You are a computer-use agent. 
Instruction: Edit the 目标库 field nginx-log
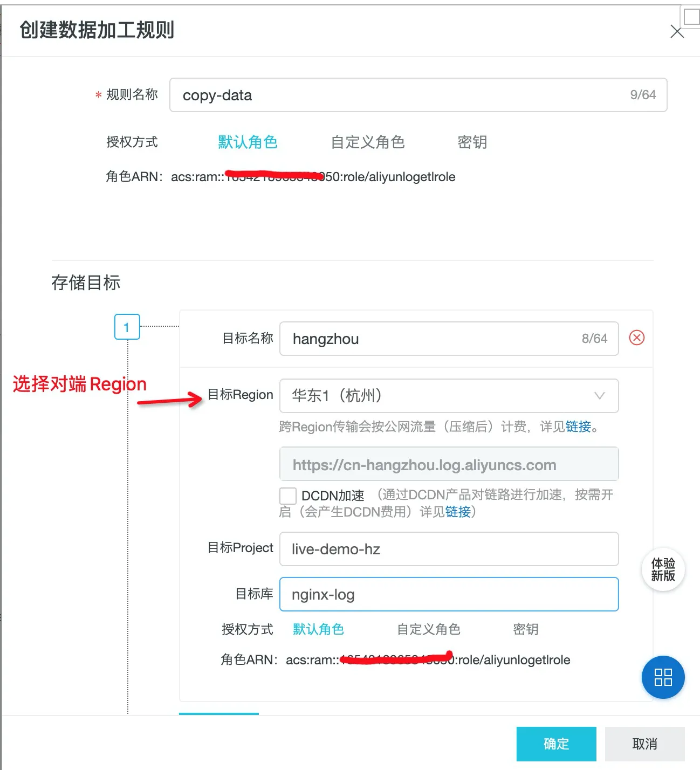(x=449, y=594)
